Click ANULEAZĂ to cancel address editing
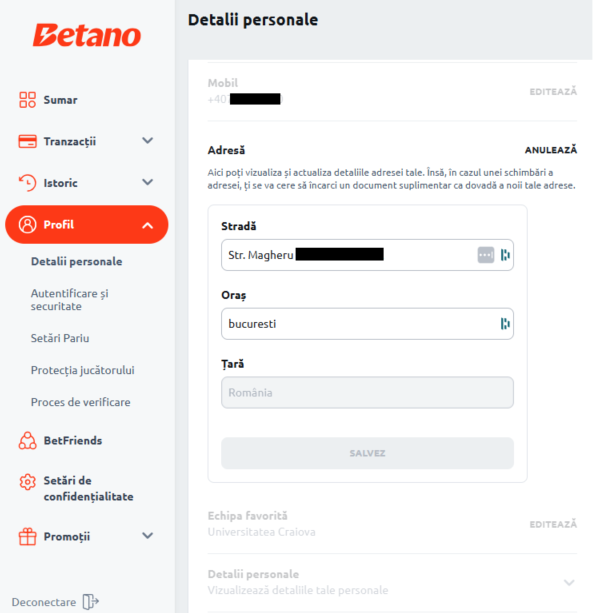Viewport: 595px width, 613px height. (x=550, y=150)
